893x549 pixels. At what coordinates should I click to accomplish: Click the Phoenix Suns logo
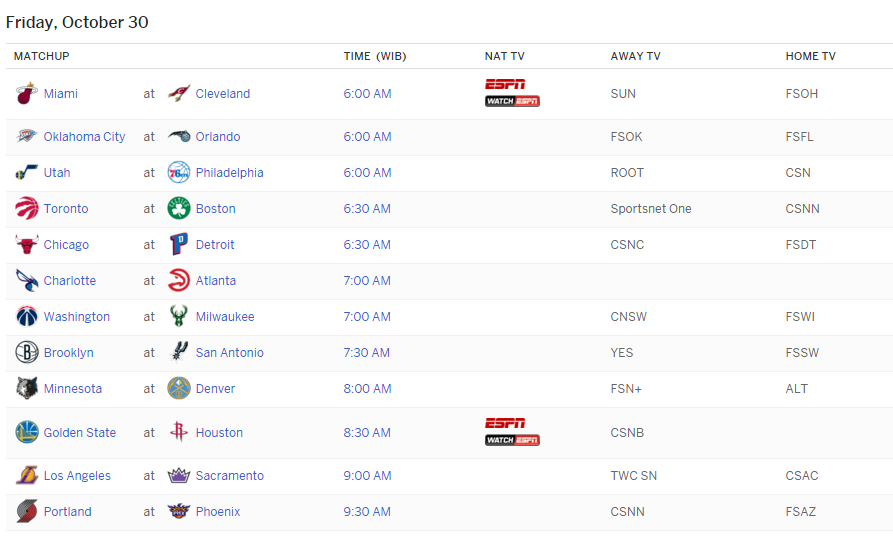tap(179, 512)
